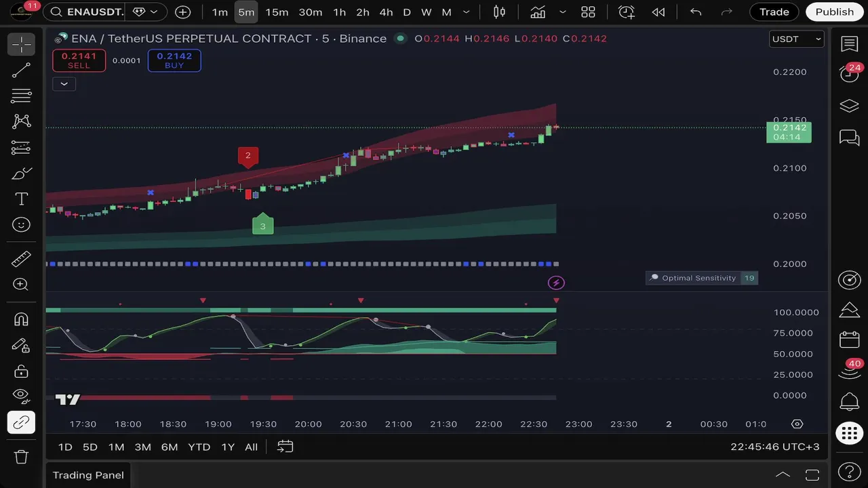Screen dimensions: 868x488
Task: Switch to 15m timeframe
Action: [277, 12]
